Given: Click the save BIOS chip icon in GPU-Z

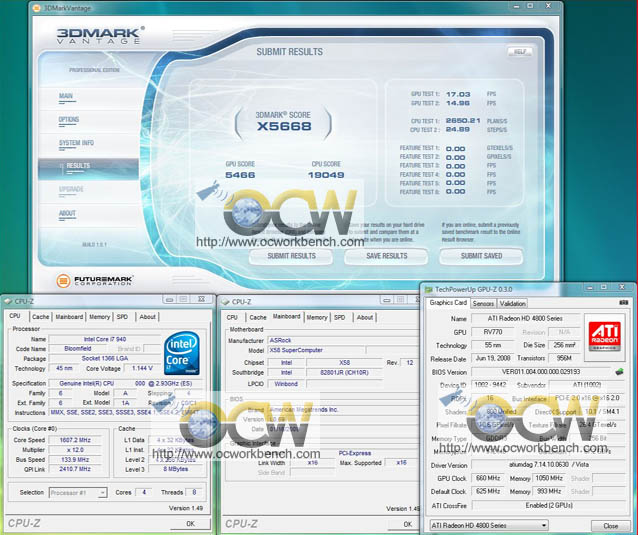Looking at the screenshot, I should click(x=619, y=371).
